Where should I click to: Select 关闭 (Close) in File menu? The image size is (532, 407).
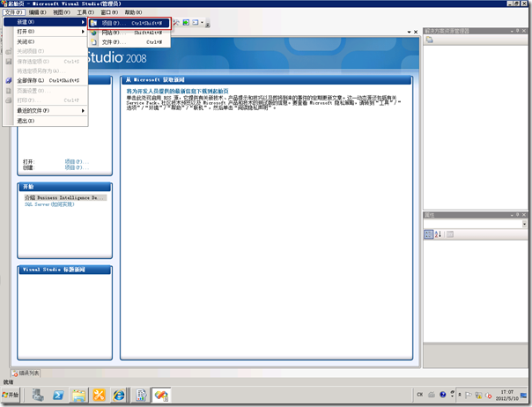pos(46,41)
